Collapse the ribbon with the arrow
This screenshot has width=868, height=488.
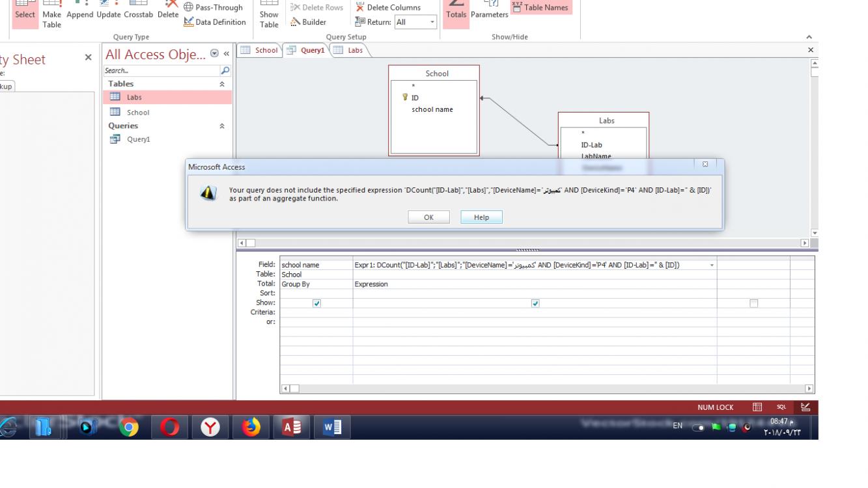click(x=809, y=37)
